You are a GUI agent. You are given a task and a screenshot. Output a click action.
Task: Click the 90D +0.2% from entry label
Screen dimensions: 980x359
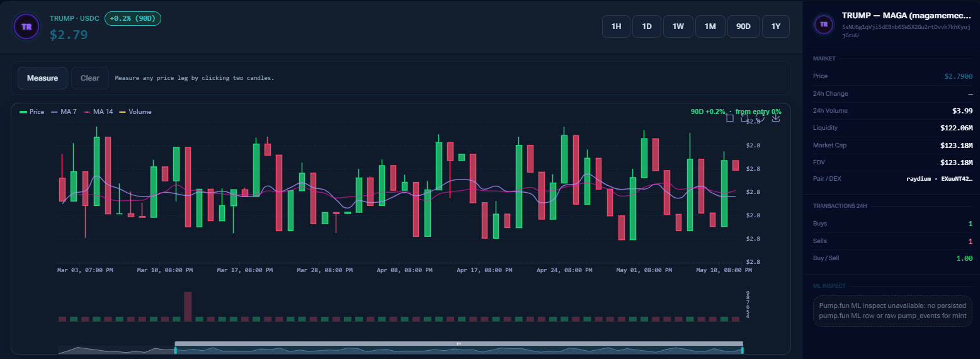[x=736, y=111]
